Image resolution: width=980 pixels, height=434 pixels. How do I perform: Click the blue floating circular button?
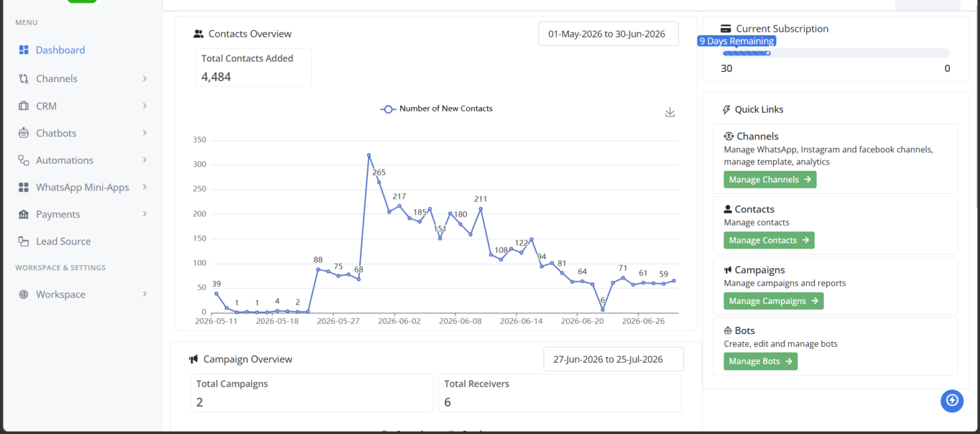point(952,400)
